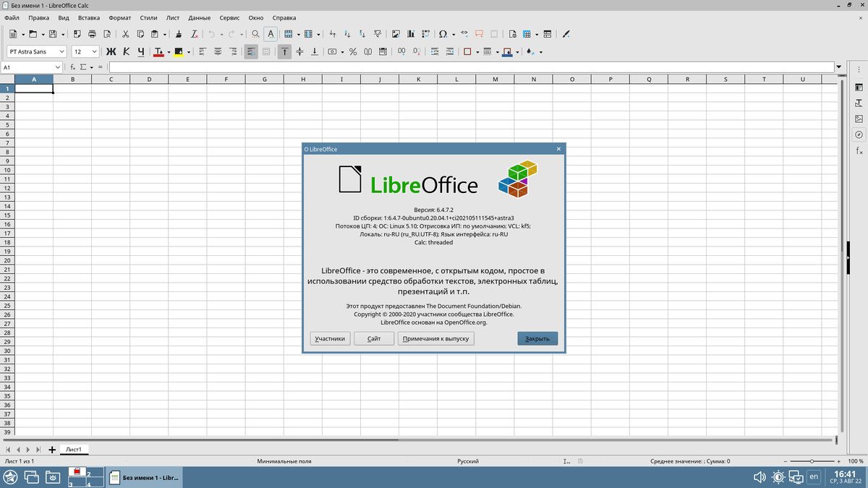Click the Paste clipboard icon
The width and height of the screenshot is (868, 488).
154,34
